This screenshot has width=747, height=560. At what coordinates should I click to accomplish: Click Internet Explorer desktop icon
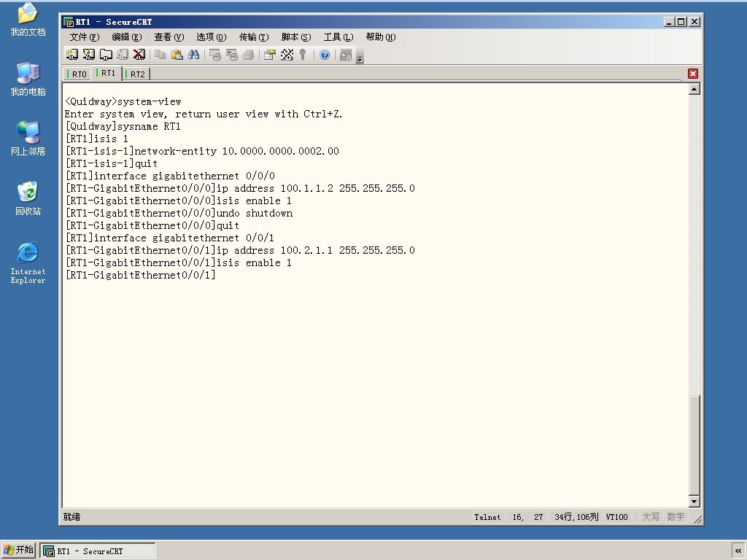(28, 262)
